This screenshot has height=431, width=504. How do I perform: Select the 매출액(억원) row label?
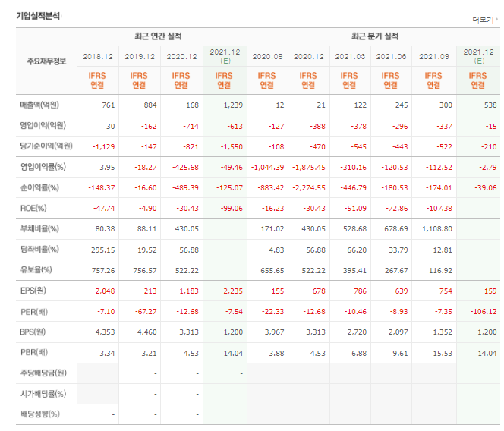pos(39,105)
